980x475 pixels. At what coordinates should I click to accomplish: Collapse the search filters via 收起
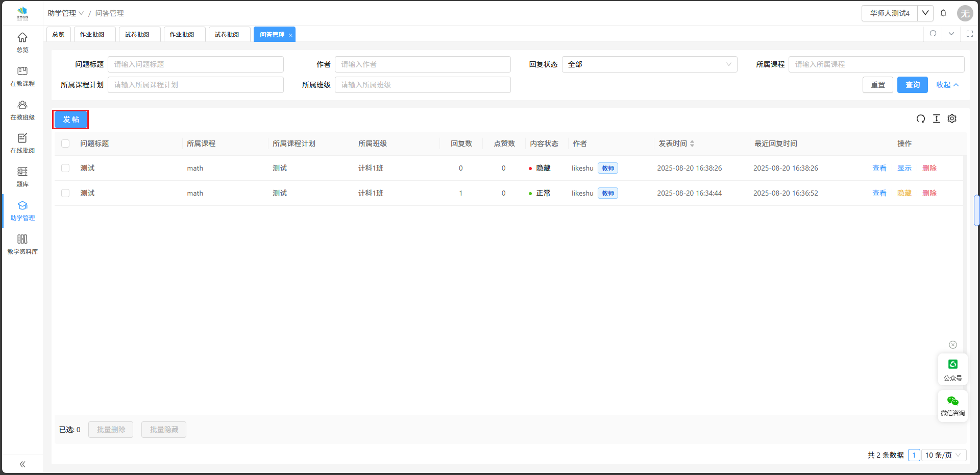tap(947, 85)
